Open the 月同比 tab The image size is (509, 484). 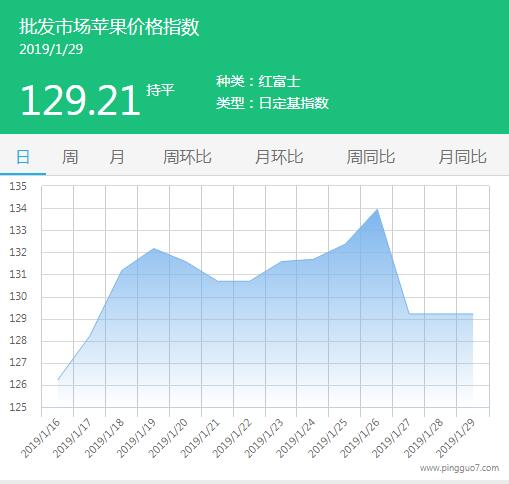click(x=463, y=157)
